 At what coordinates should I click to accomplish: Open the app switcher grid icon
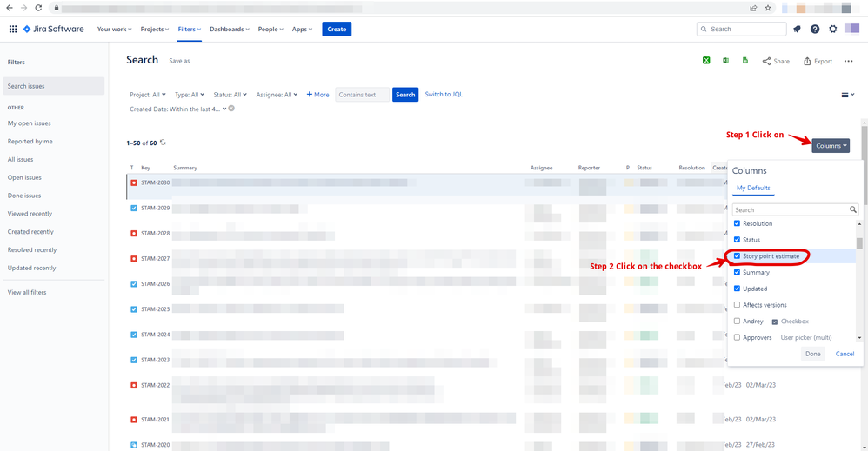13,29
